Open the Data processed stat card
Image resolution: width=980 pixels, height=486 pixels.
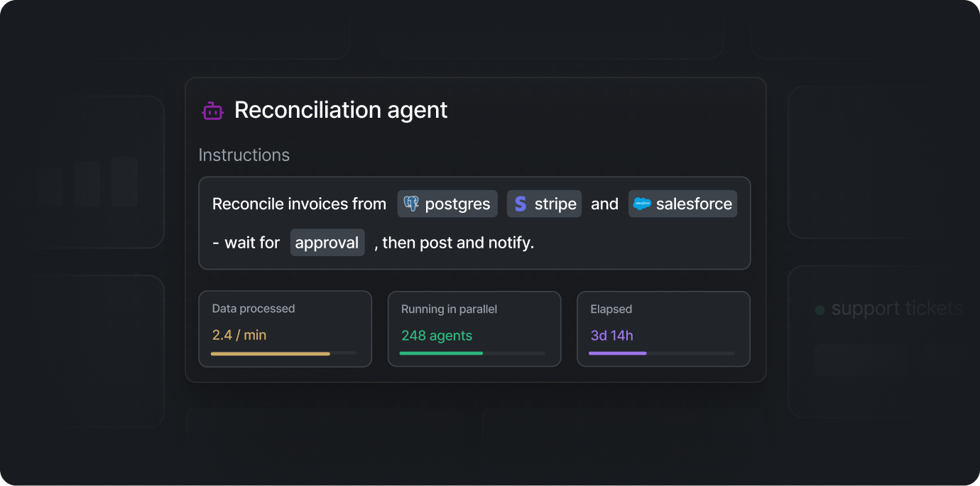click(285, 328)
